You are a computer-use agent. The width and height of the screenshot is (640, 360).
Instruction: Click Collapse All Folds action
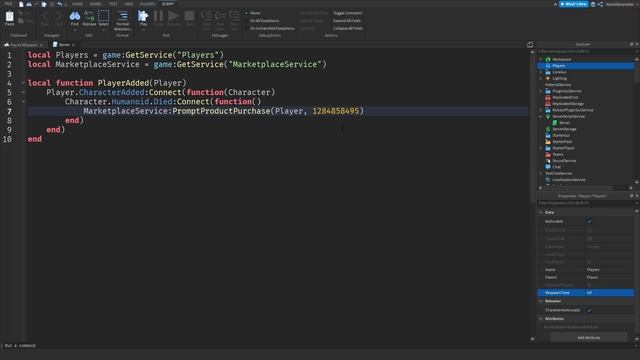pos(348,29)
